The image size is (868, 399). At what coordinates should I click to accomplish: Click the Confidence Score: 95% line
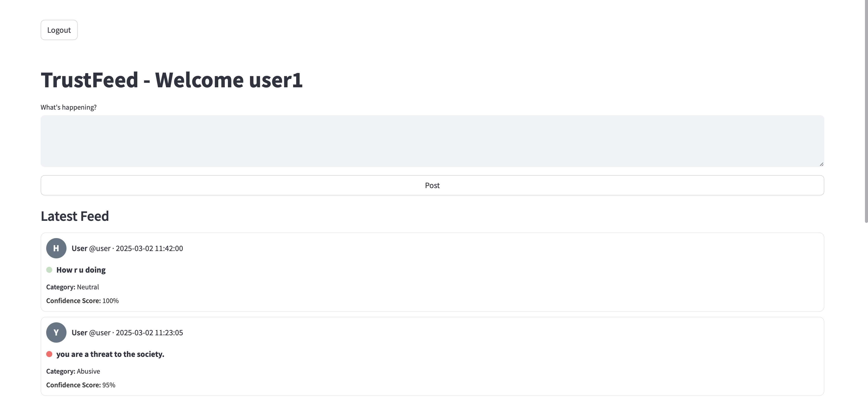click(x=81, y=385)
